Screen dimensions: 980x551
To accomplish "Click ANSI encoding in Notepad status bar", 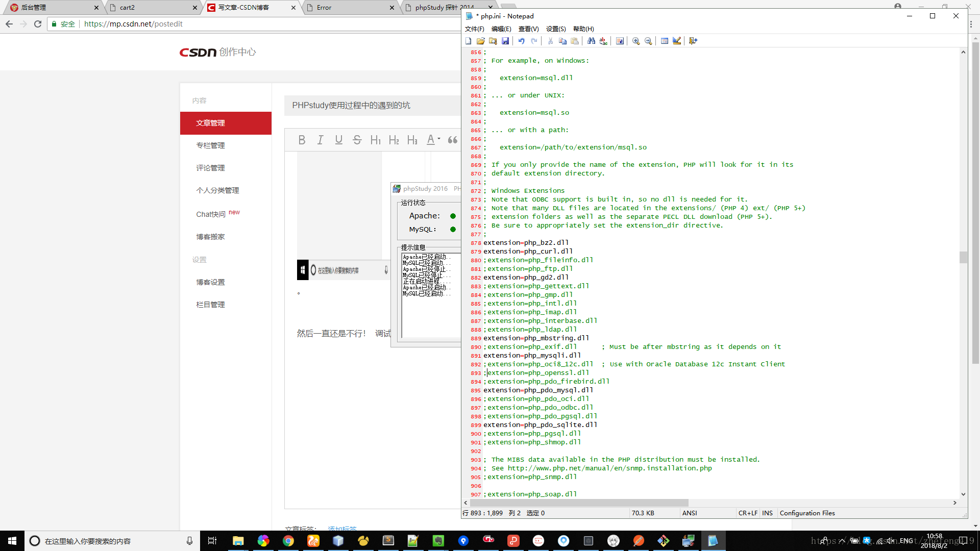I will (x=690, y=513).
